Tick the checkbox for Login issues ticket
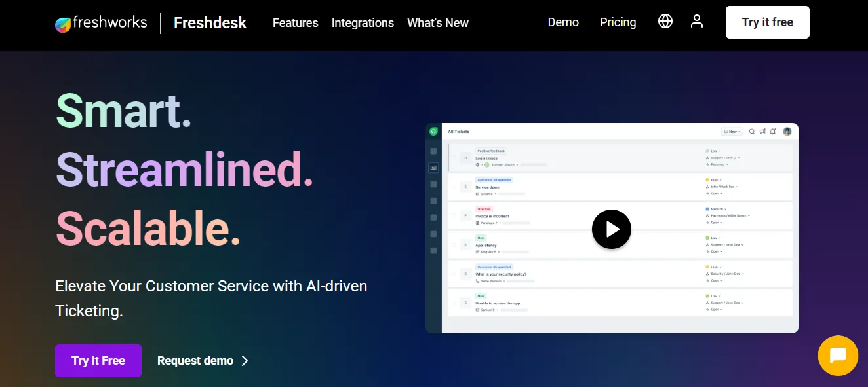 tap(454, 158)
